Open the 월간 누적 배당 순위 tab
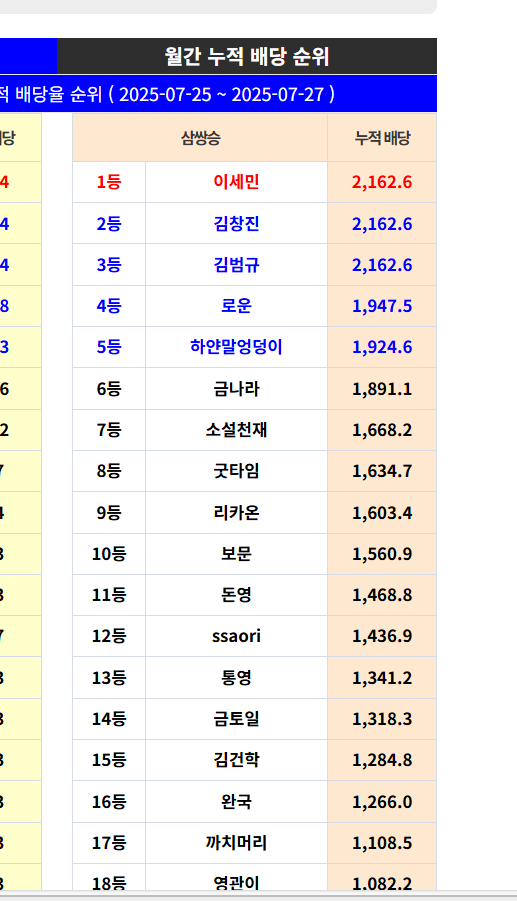Screen dimensions: 517x901 (247, 56)
